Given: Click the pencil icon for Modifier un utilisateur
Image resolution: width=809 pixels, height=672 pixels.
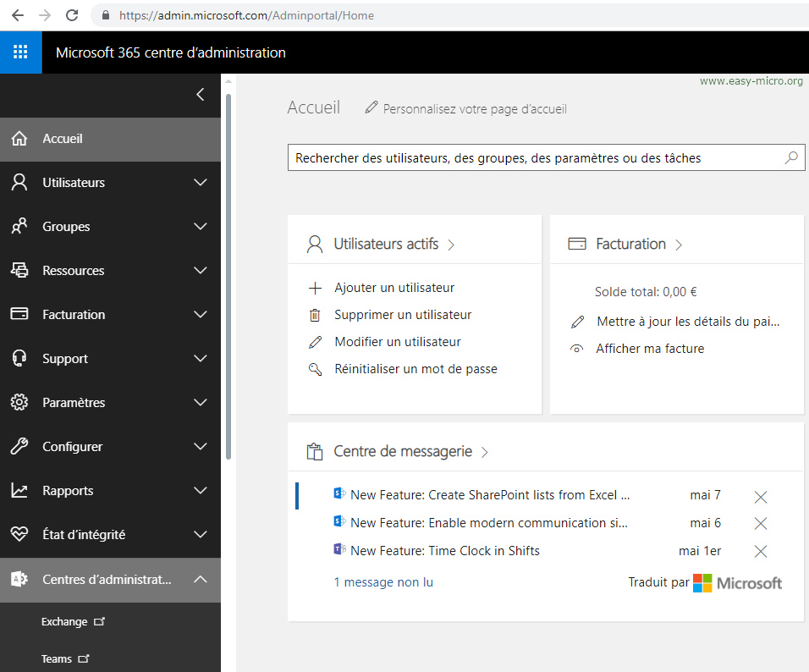Looking at the screenshot, I should (x=315, y=342).
